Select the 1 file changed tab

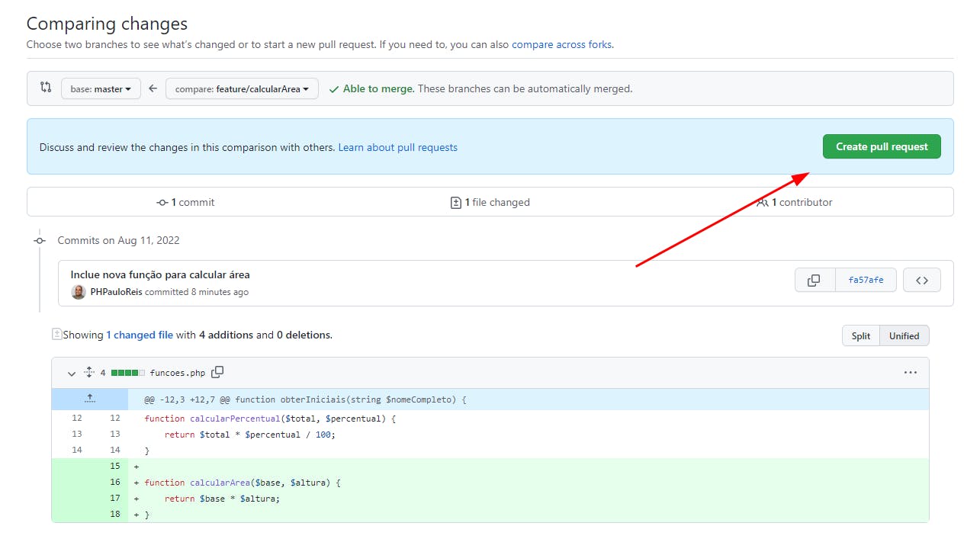click(490, 202)
